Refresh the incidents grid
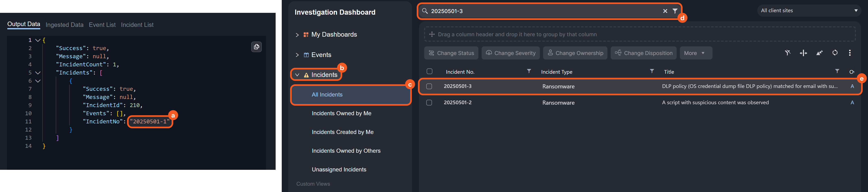This screenshot has width=868, height=192. pyautogui.click(x=835, y=53)
